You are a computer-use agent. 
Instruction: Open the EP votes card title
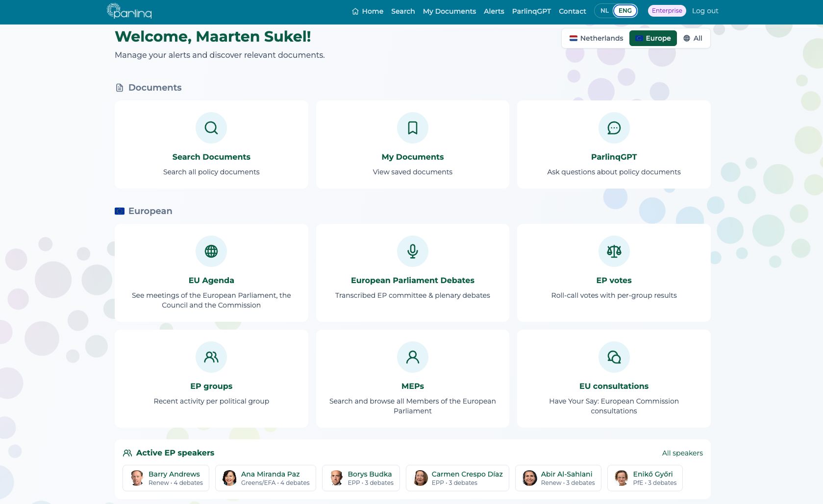click(614, 280)
